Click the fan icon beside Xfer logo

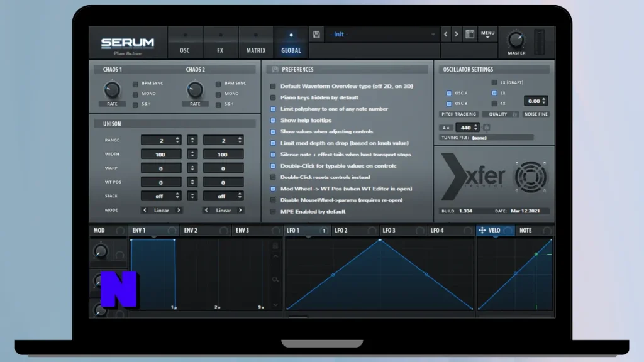click(531, 177)
